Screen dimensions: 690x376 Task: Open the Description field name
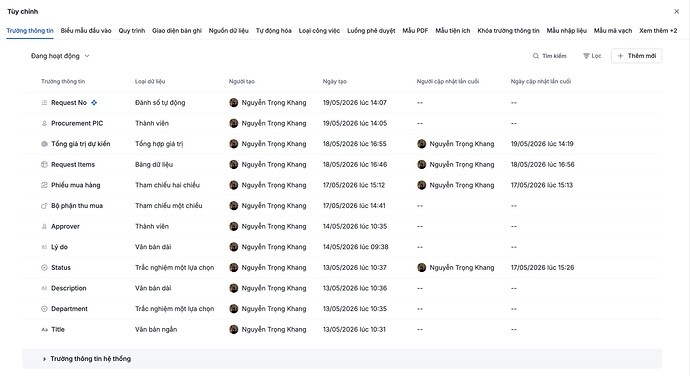(69, 288)
